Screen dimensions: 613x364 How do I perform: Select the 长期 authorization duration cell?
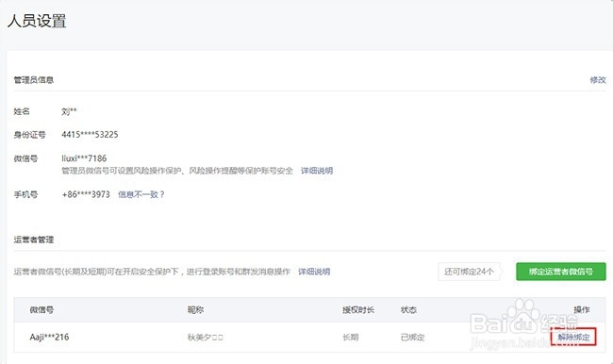[x=350, y=337]
